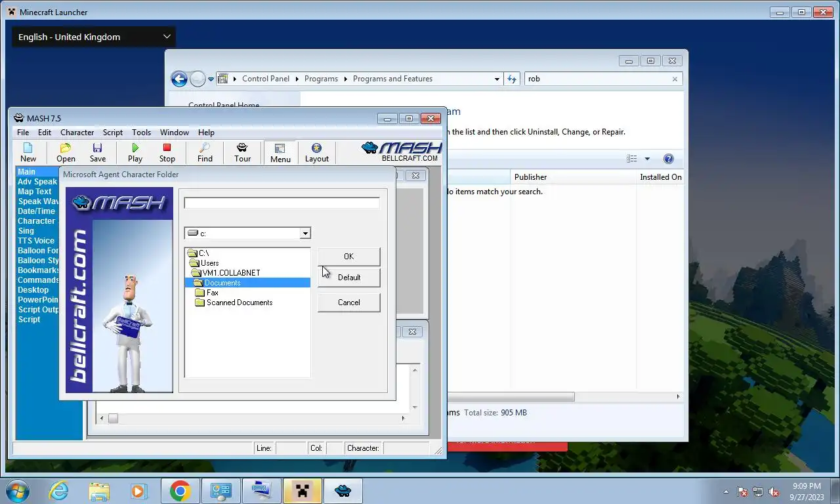Image resolution: width=840 pixels, height=504 pixels.
Task: Open the Tools menu
Action: coord(142,132)
